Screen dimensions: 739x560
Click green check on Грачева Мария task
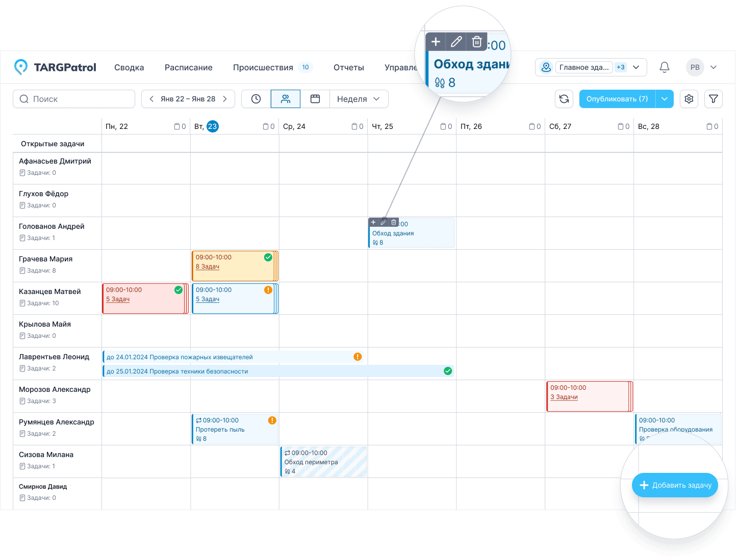[268, 257]
